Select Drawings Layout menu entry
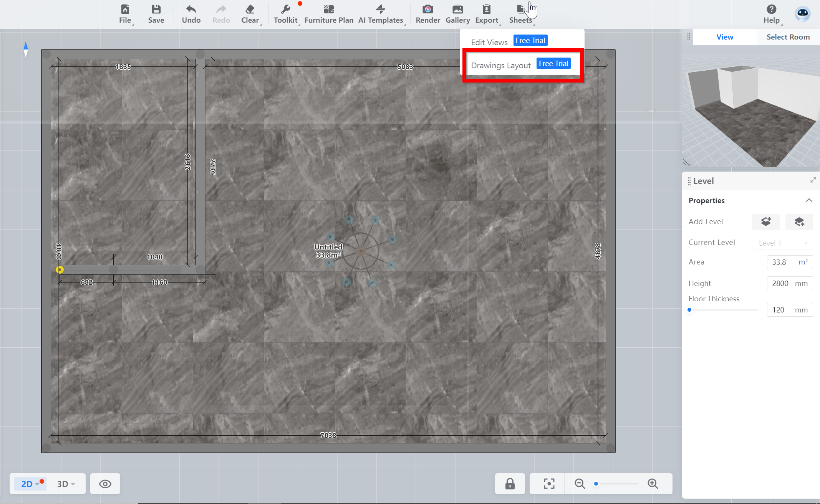Screen dimensions: 820x504 [500, 65]
